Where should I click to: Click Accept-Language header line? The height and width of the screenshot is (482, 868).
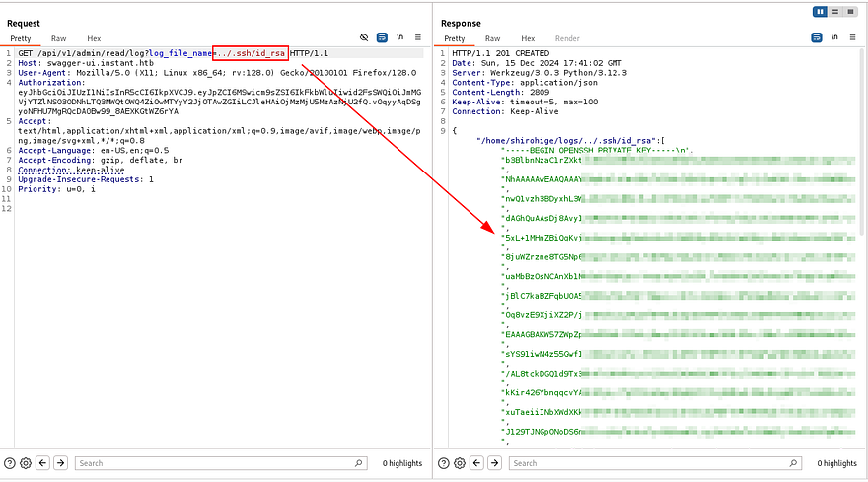coord(93,150)
